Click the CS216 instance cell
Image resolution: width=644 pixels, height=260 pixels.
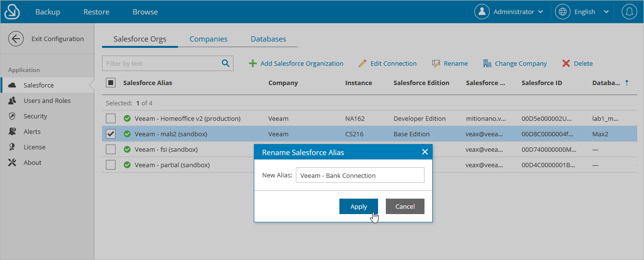354,134
